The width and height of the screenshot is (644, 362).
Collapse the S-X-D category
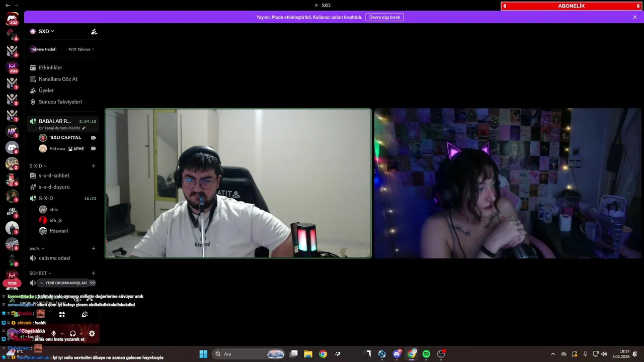pyautogui.click(x=38, y=166)
